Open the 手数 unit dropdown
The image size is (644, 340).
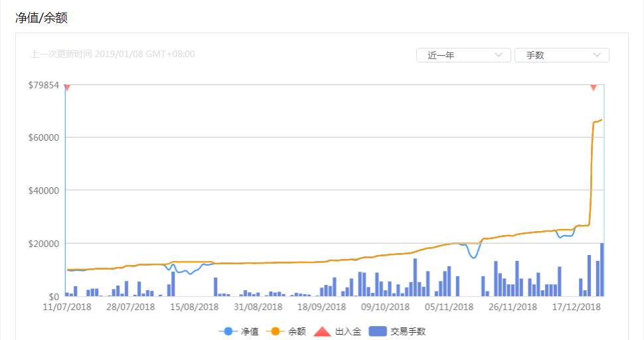pos(562,55)
